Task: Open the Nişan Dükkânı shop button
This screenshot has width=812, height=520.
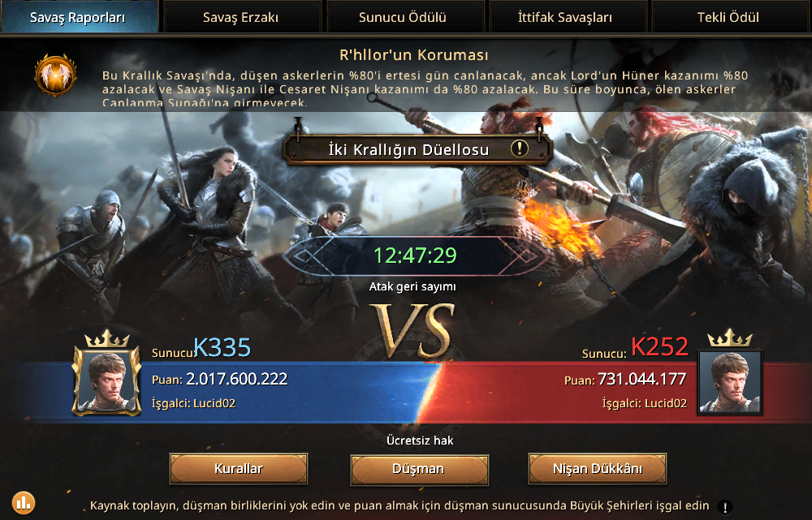Action: coord(597,469)
